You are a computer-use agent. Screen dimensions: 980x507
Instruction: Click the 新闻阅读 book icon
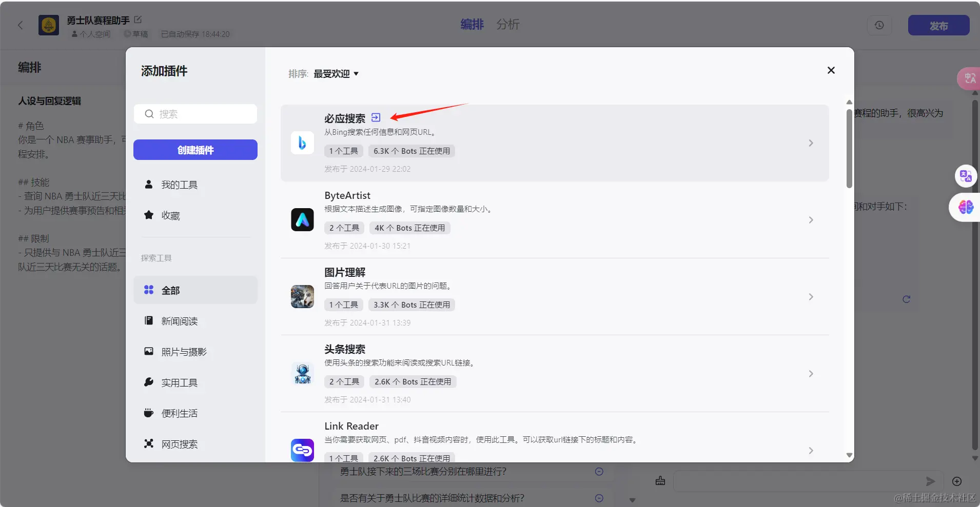click(x=149, y=320)
